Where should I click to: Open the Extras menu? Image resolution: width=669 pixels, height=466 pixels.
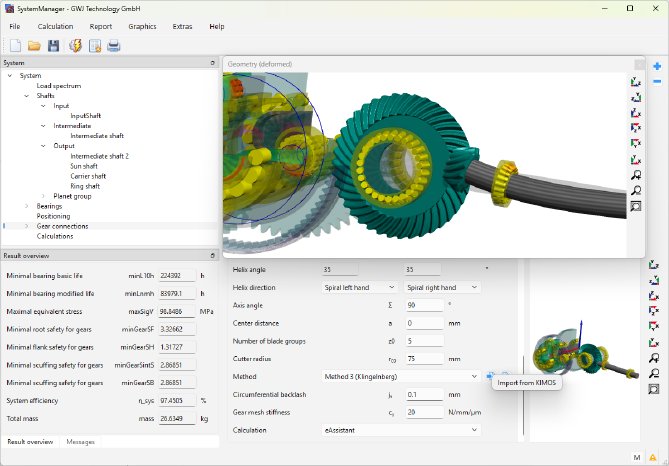(183, 26)
